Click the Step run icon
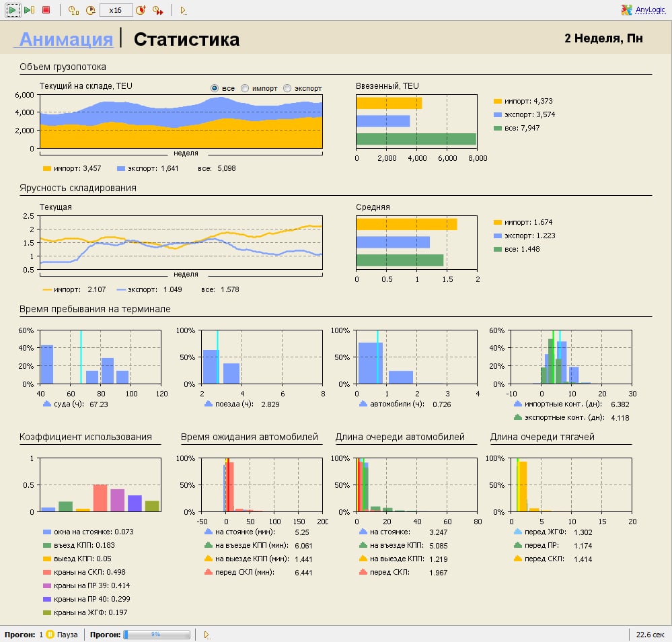The image size is (672, 642). pyautogui.click(x=29, y=10)
